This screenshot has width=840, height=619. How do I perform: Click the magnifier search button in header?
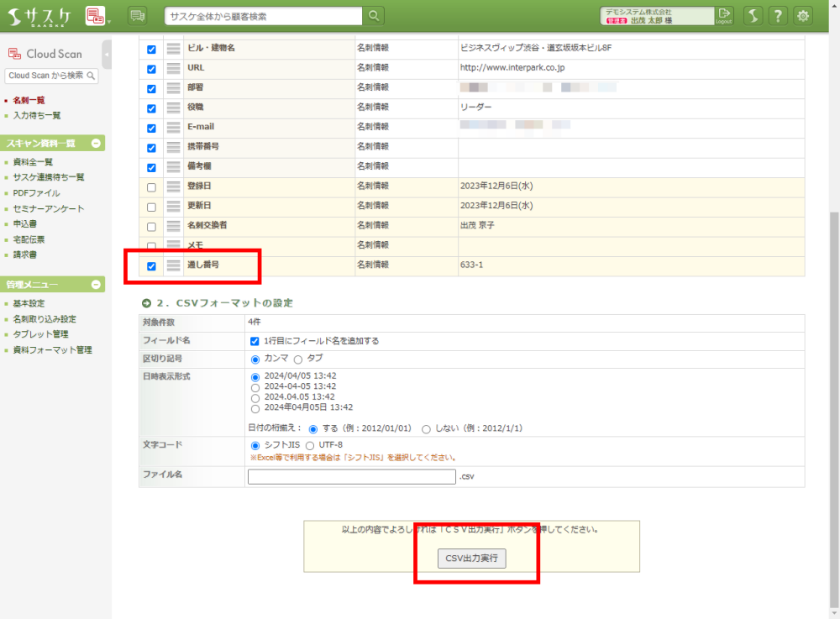click(375, 15)
